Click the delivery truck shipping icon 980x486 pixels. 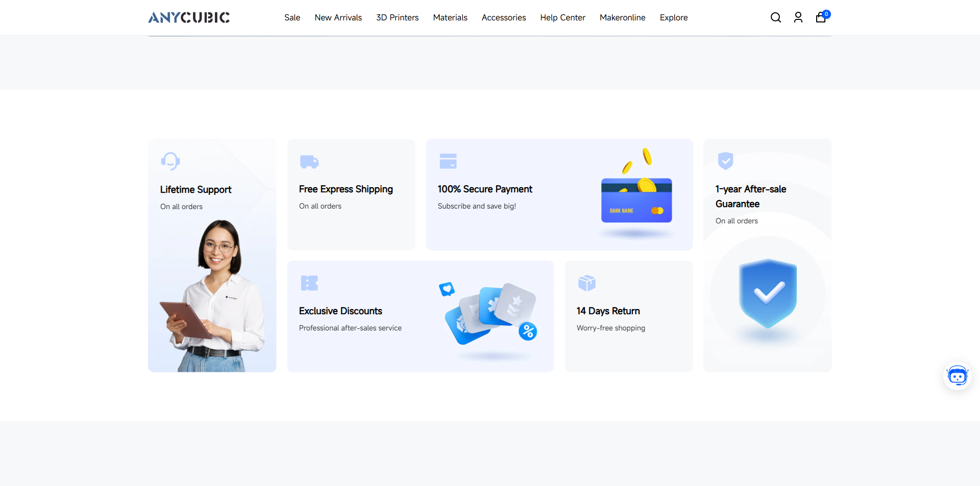(x=309, y=162)
